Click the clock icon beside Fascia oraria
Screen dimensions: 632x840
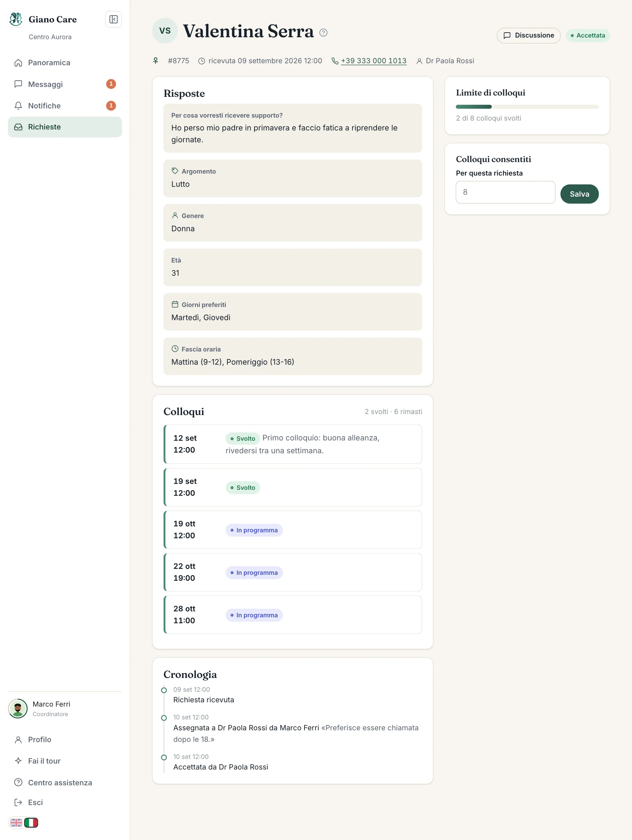(175, 349)
